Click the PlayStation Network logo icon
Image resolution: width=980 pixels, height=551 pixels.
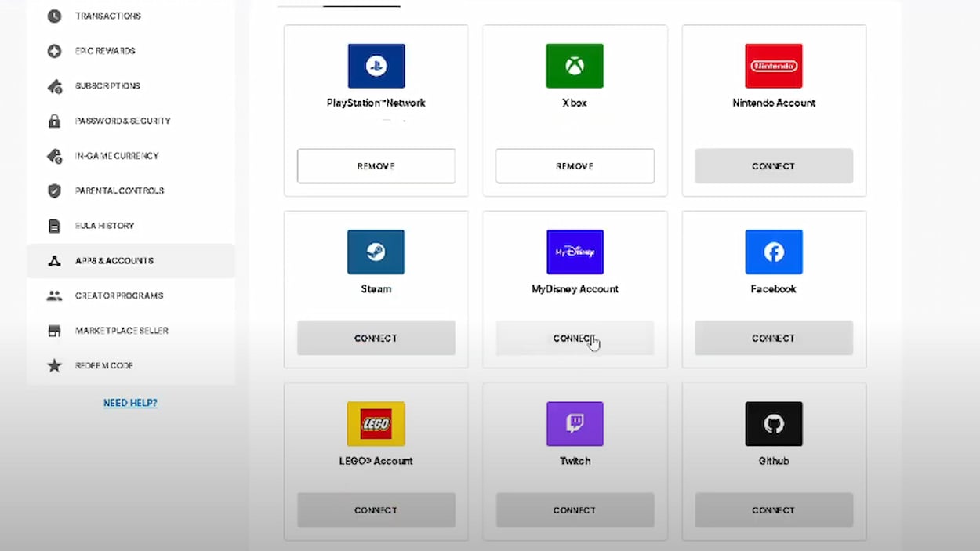pos(376,66)
